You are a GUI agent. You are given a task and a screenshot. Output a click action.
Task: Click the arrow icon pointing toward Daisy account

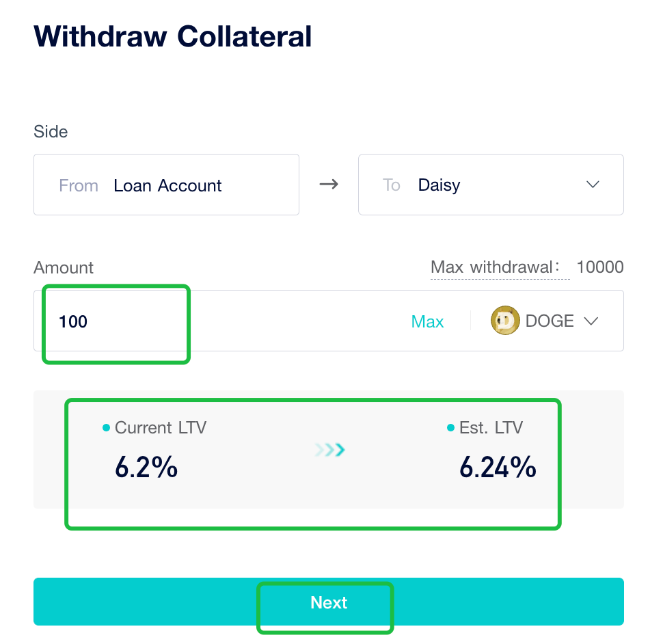[x=329, y=185]
